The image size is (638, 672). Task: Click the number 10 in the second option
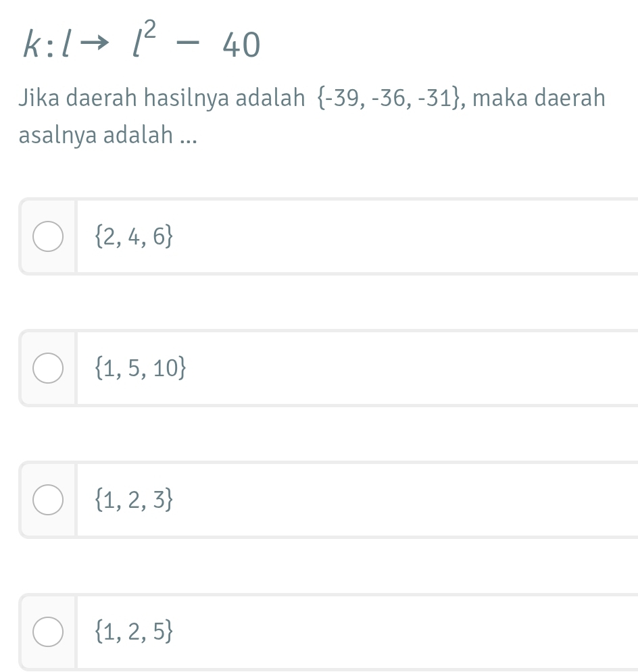pos(168,369)
